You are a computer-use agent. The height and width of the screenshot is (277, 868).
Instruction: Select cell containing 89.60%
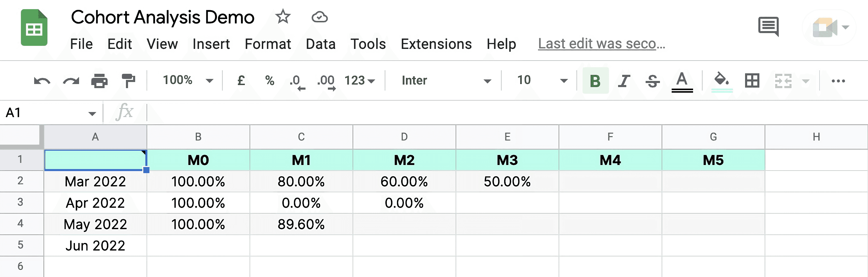point(301,224)
